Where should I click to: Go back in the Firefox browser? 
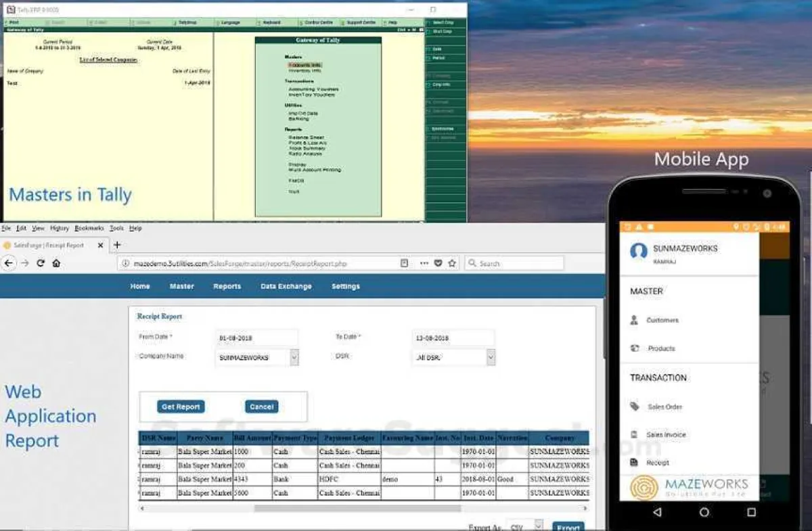click(9, 263)
